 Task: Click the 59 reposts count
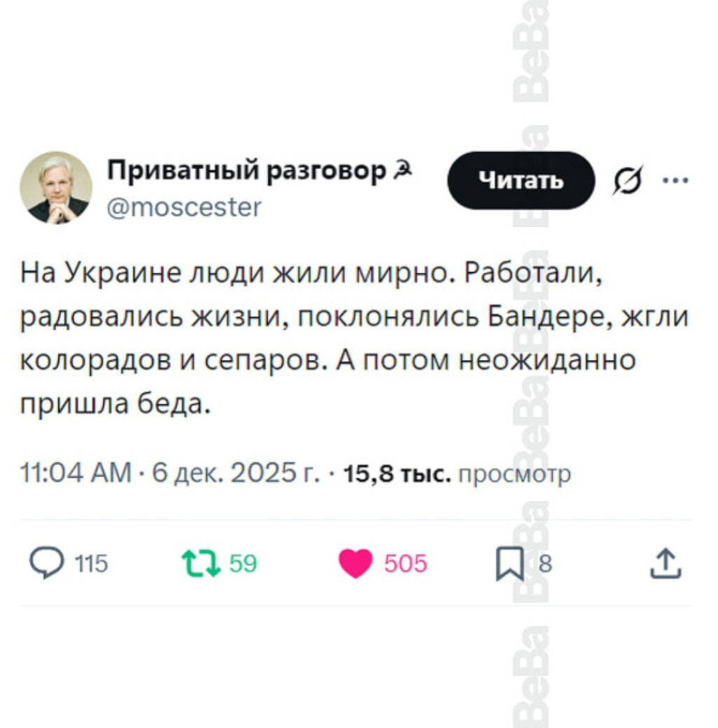coord(243,563)
